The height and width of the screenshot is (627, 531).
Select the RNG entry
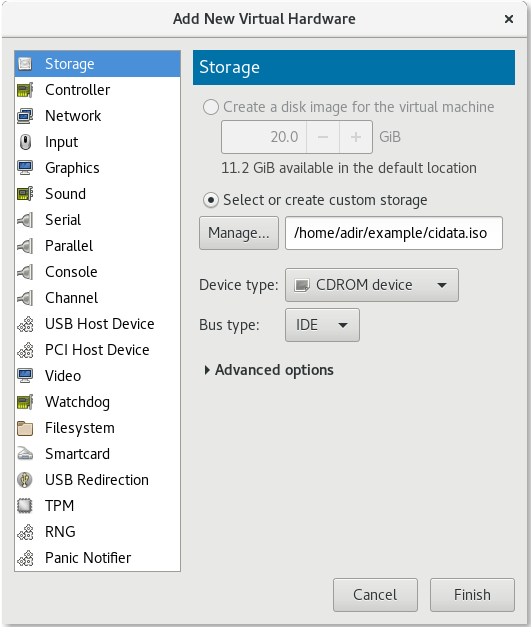click(98, 531)
